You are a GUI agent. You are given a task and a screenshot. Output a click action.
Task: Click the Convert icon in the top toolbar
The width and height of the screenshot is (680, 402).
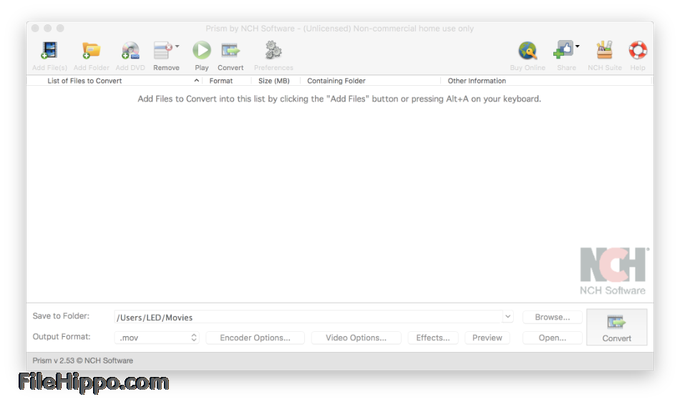pos(230,50)
